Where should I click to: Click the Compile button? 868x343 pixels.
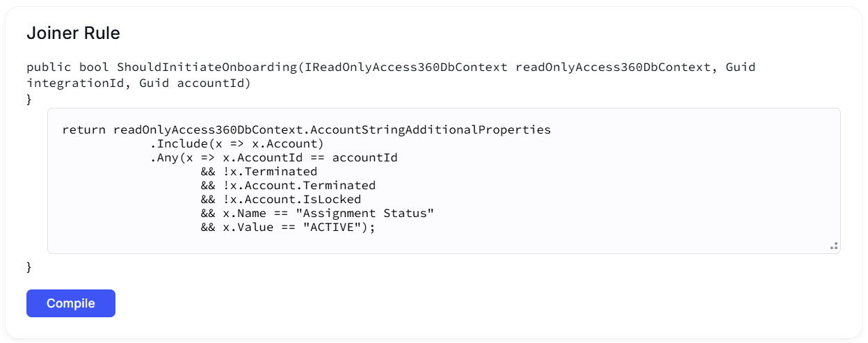71,303
